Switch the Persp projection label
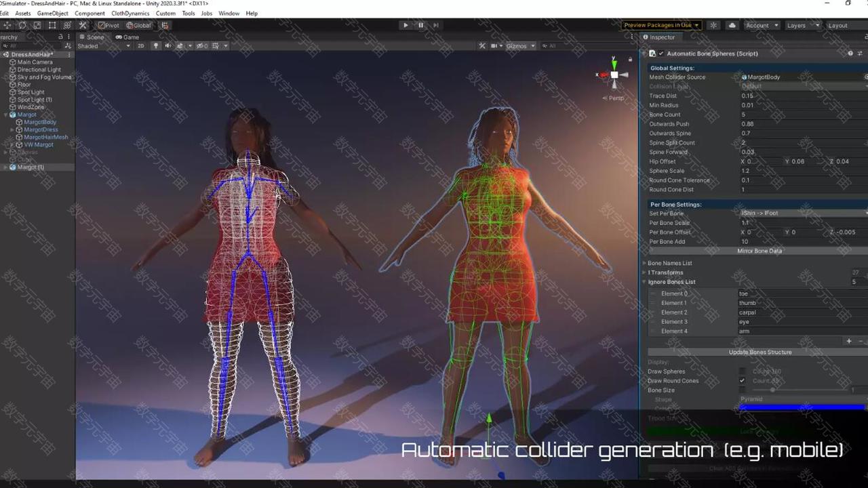 (614, 98)
